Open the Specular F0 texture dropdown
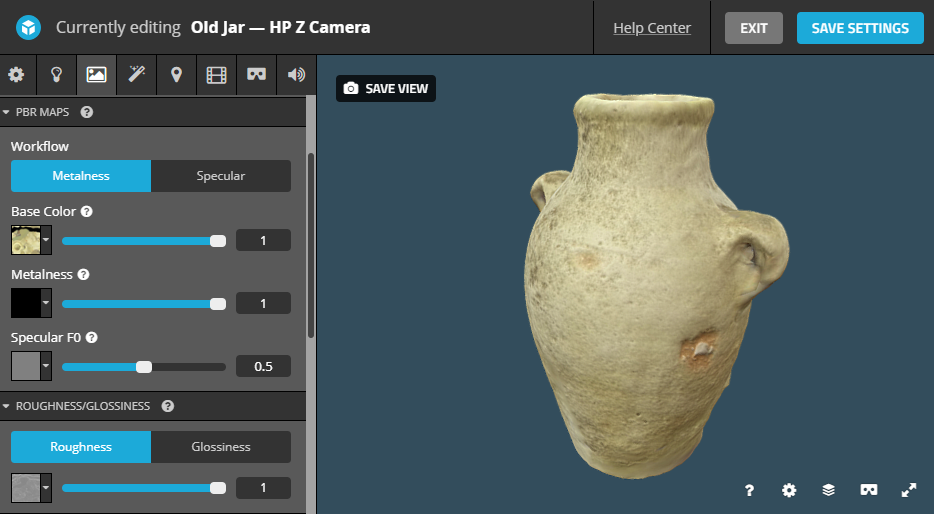This screenshot has height=514, width=934. point(46,367)
